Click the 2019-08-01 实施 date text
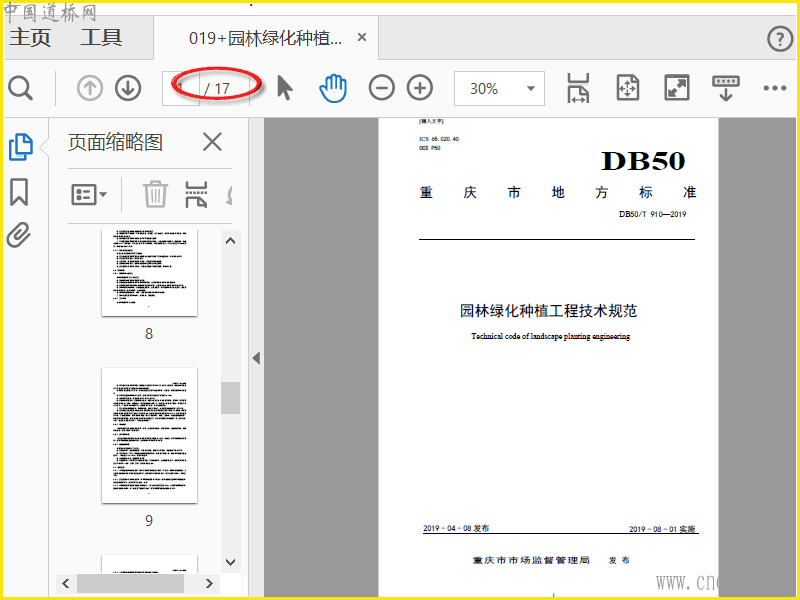The height and width of the screenshot is (600, 800). coord(662,529)
